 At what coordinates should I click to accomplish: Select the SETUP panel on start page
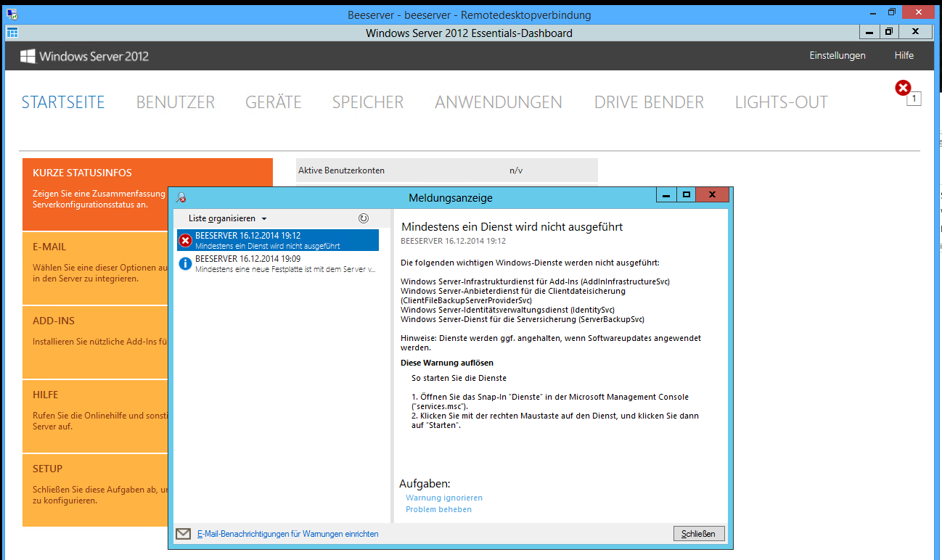pos(95,490)
